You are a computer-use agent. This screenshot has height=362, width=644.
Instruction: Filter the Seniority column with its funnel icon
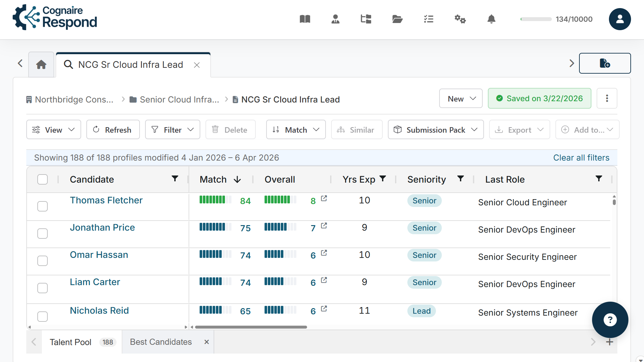461,179
